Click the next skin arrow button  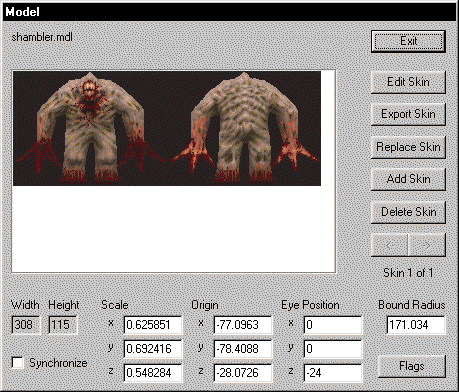click(x=427, y=245)
